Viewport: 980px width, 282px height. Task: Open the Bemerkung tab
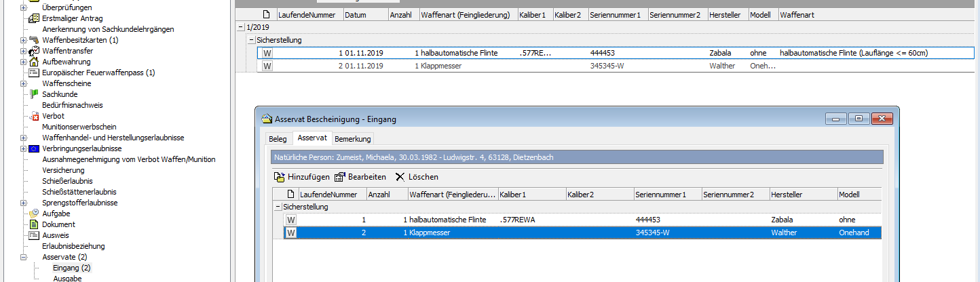pyautogui.click(x=352, y=139)
